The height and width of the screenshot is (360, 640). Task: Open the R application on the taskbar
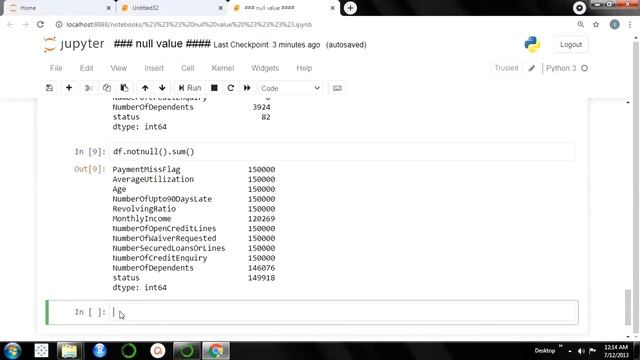click(99, 351)
